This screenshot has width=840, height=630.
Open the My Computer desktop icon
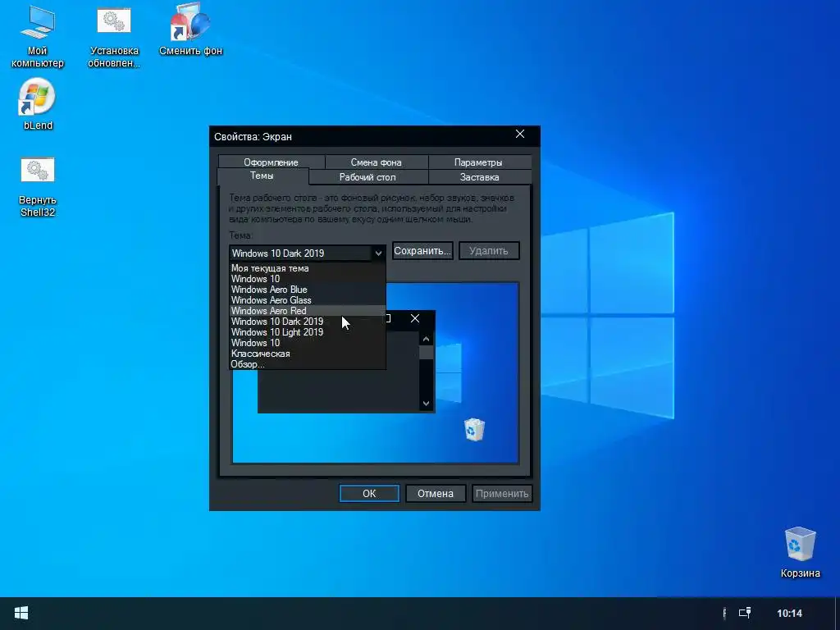click(x=37, y=38)
